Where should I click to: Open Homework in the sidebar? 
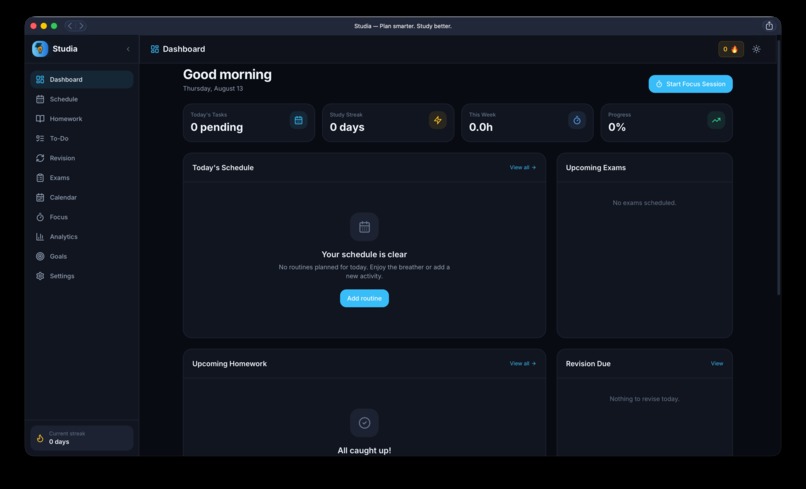click(82, 119)
